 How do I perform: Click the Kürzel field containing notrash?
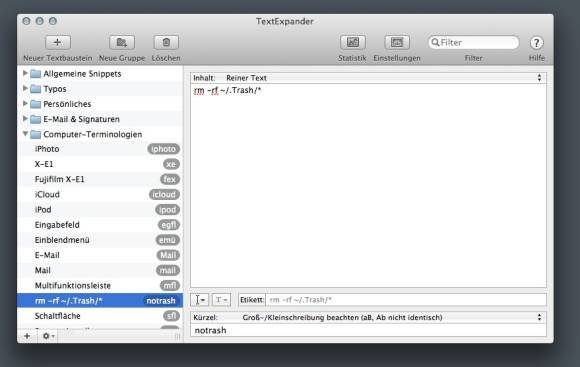click(x=368, y=330)
